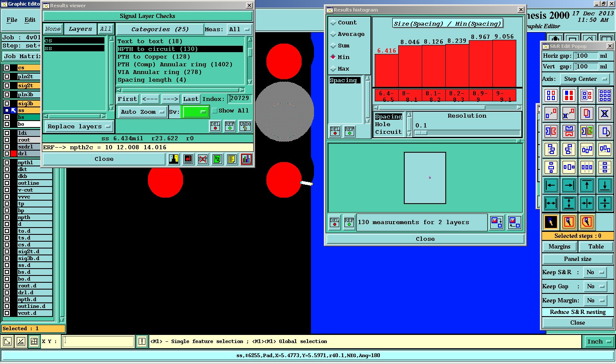Click the Last button
The image size is (616, 364).
point(191,99)
